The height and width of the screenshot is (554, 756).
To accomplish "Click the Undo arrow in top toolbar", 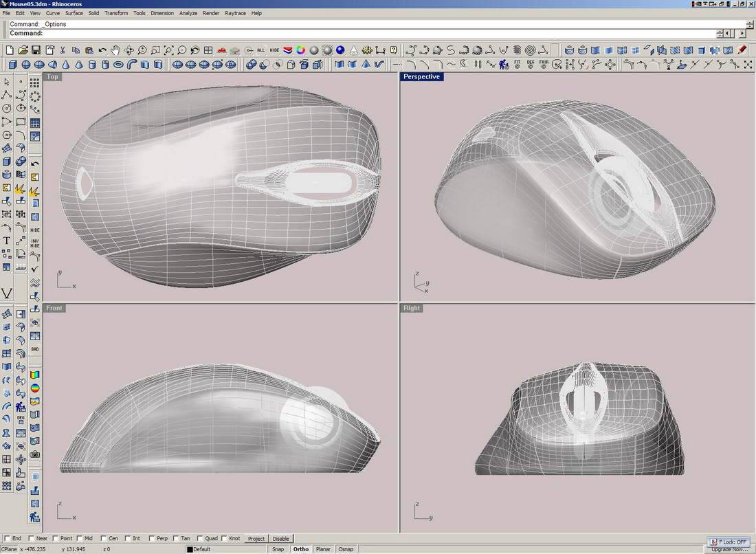I will pyautogui.click(x=102, y=50).
